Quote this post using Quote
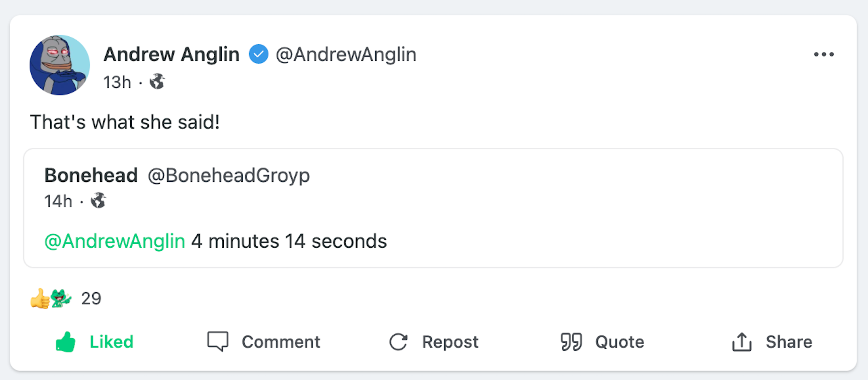The image size is (868, 380). pyautogui.click(x=602, y=342)
